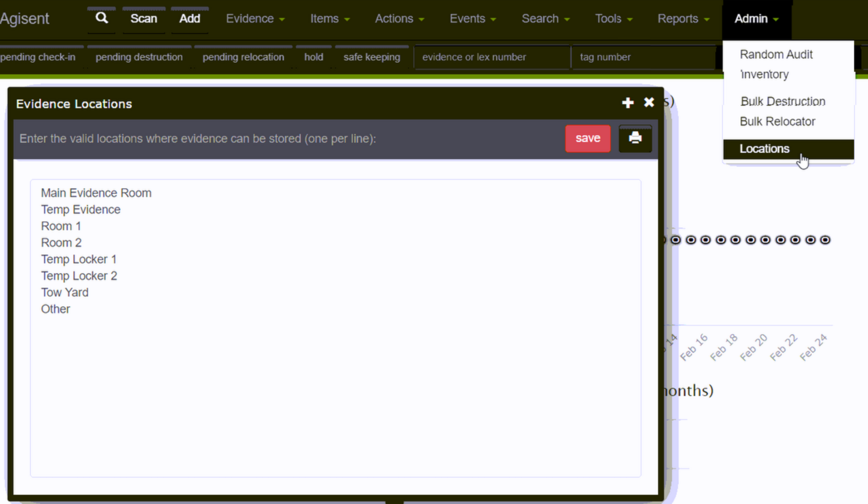Image resolution: width=868 pixels, height=504 pixels.
Task: Click inside the locations text area
Action: coord(336,386)
